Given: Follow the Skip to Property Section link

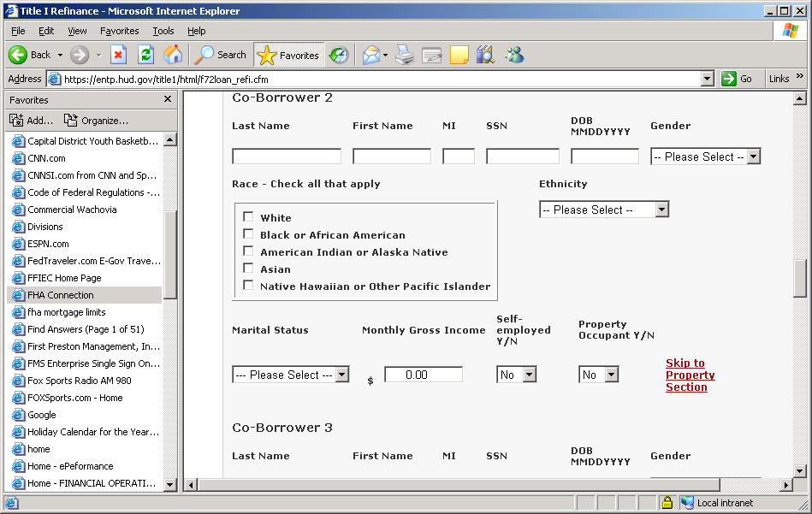Looking at the screenshot, I should point(690,375).
